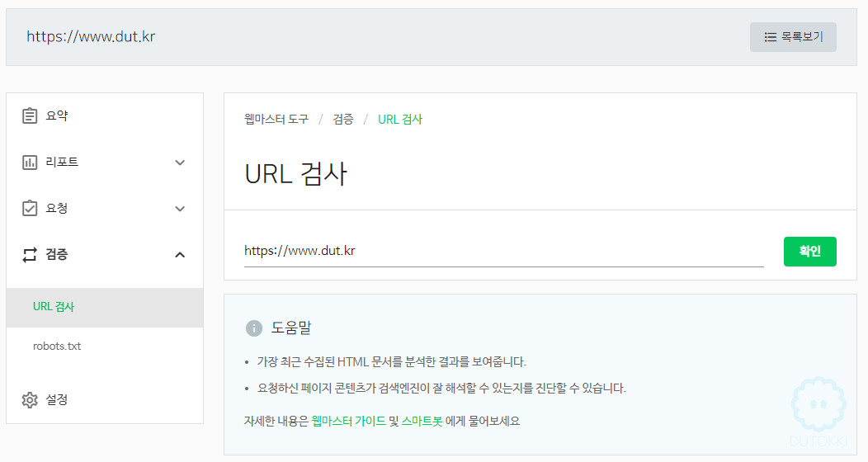Click the 설정 gear icon
This screenshot has height=462, width=868.
pyautogui.click(x=30, y=399)
